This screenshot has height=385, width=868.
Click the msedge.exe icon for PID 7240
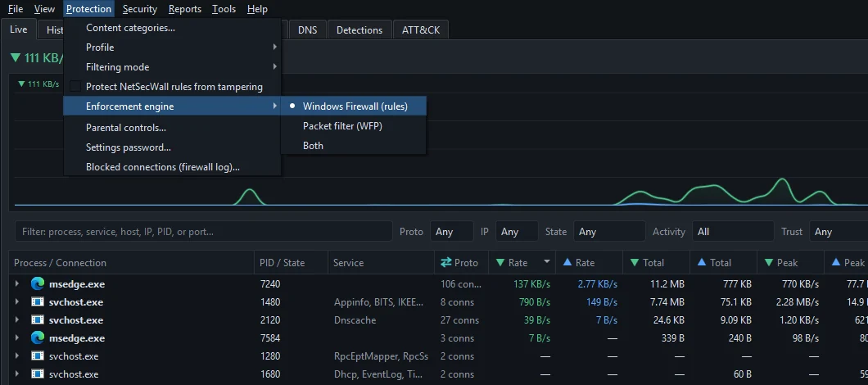38,284
